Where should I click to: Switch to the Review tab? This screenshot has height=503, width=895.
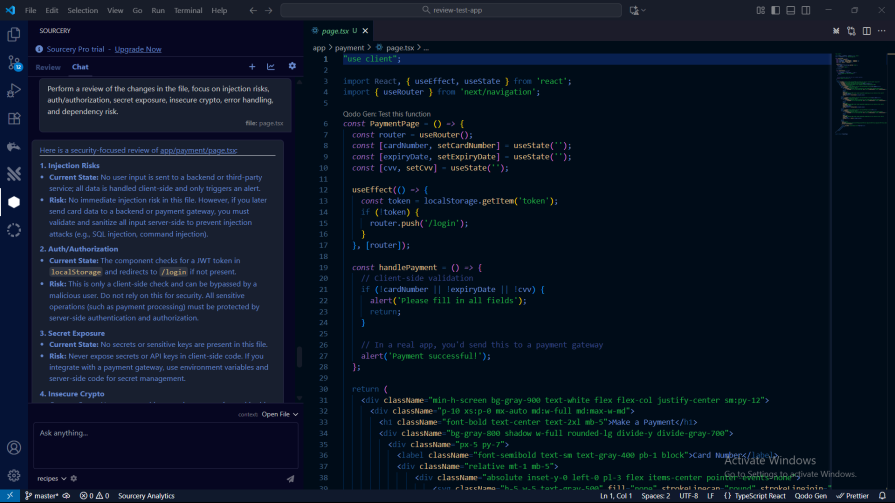48,67
